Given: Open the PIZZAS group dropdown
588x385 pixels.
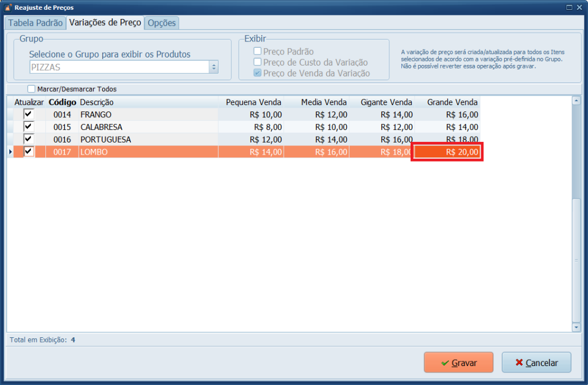Looking at the screenshot, I should pyautogui.click(x=214, y=67).
